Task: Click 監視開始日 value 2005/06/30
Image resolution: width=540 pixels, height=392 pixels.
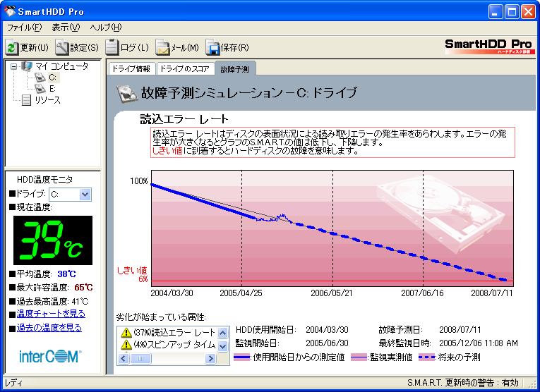Action: (327, 343)
